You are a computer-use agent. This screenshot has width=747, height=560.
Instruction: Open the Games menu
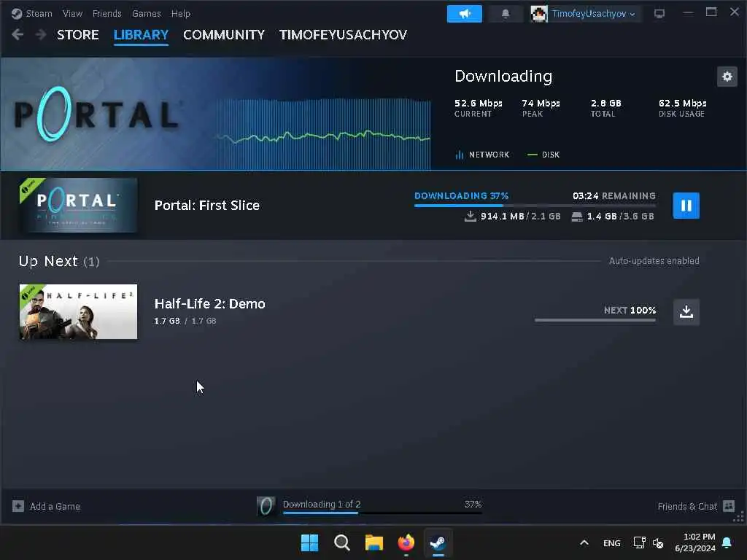[146, 13]
